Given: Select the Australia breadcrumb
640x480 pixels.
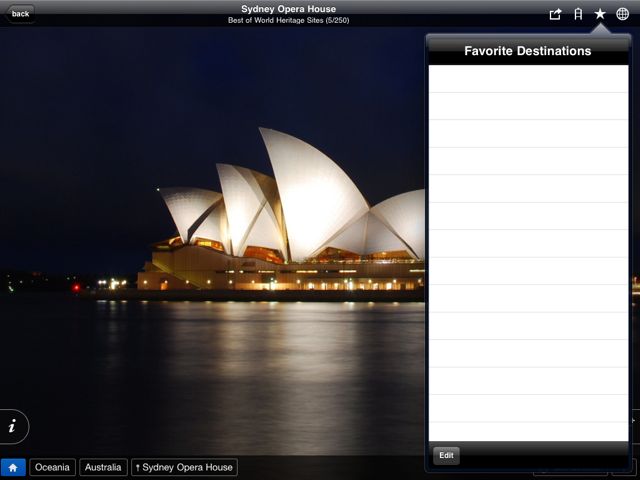Looking at the screenshot, I should tap(103, 467).
